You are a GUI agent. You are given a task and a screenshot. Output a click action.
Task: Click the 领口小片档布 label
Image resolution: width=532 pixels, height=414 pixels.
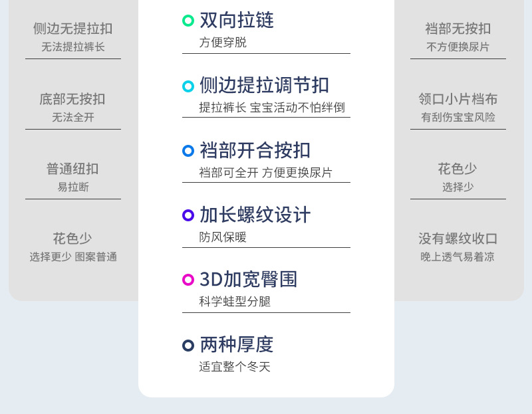[458, 99]
